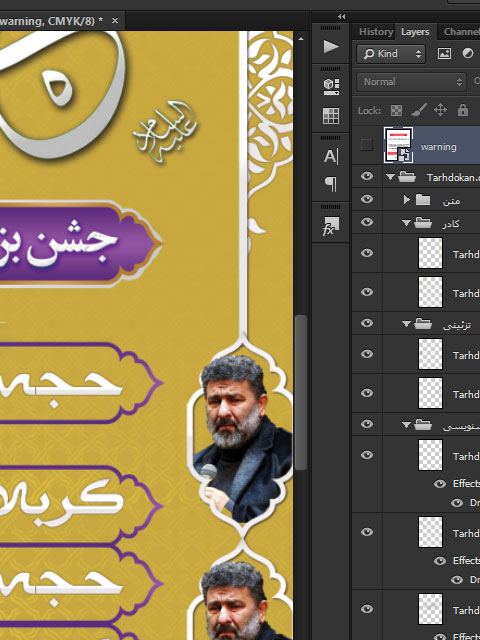Filter layers by adjustment layer icon

pyautogui.click(x=468, y=54)
